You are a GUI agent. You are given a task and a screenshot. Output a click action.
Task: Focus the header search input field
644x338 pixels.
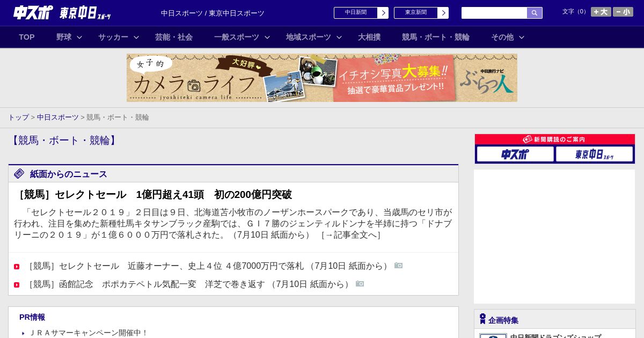[494, 13]
